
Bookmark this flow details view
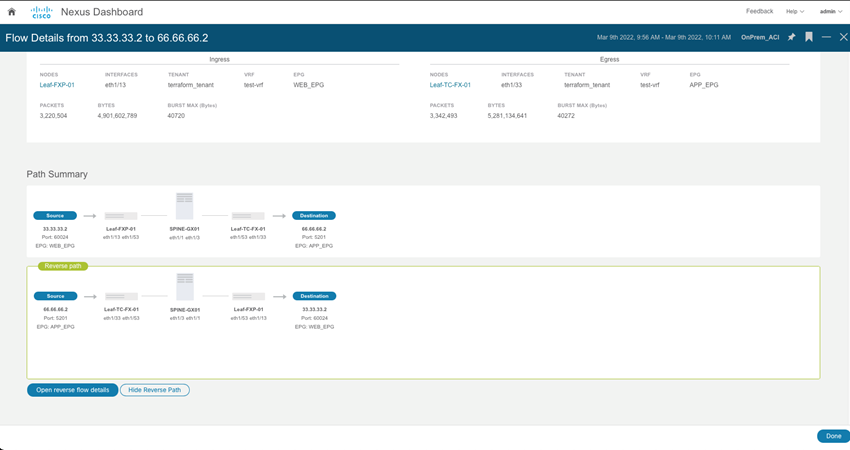coord(809,37)
